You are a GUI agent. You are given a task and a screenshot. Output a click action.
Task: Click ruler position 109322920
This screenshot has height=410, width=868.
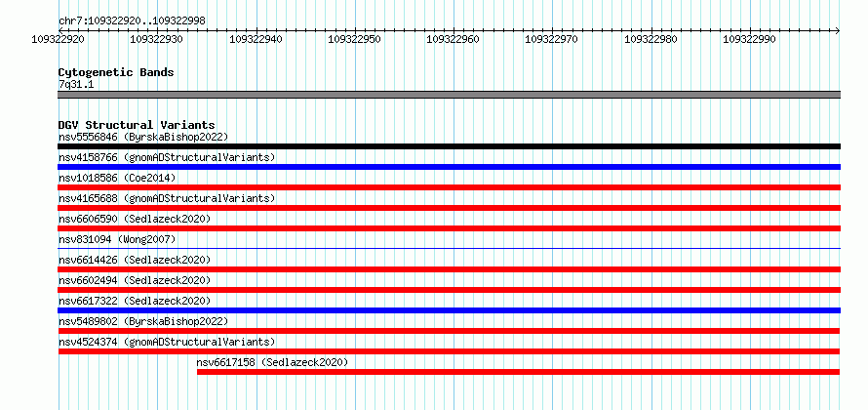59,39
